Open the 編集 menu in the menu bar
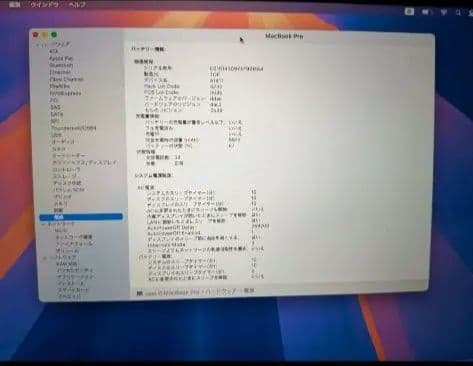Screen dimensions: 473x366 click(x=15, y=4)
